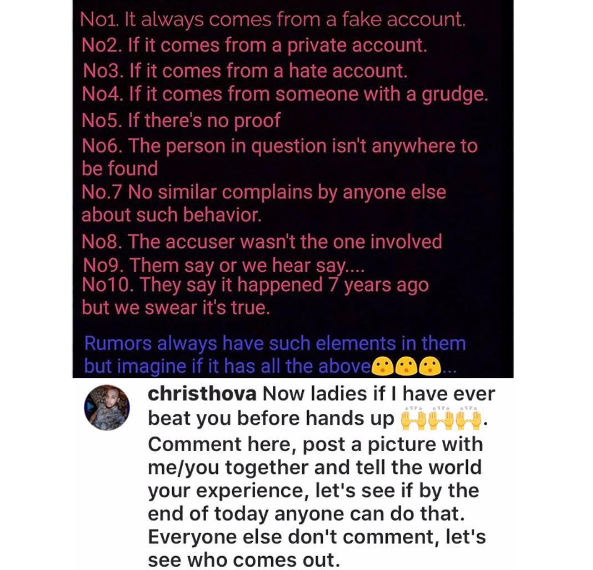Select the 'No3. If it comes from a hate account' line
Screen dimensions: 593x570
coord(245,71)
